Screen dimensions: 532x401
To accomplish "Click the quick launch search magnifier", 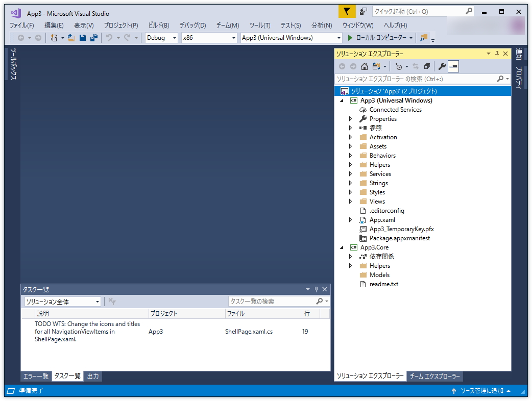I will (469, 11).
